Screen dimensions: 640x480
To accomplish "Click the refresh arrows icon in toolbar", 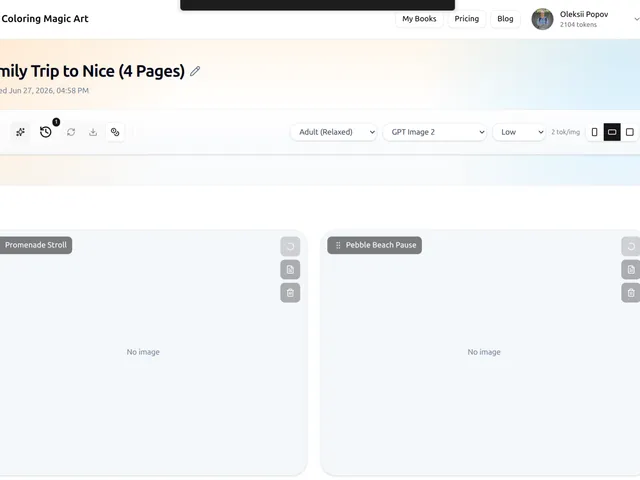I will [71, 132].
